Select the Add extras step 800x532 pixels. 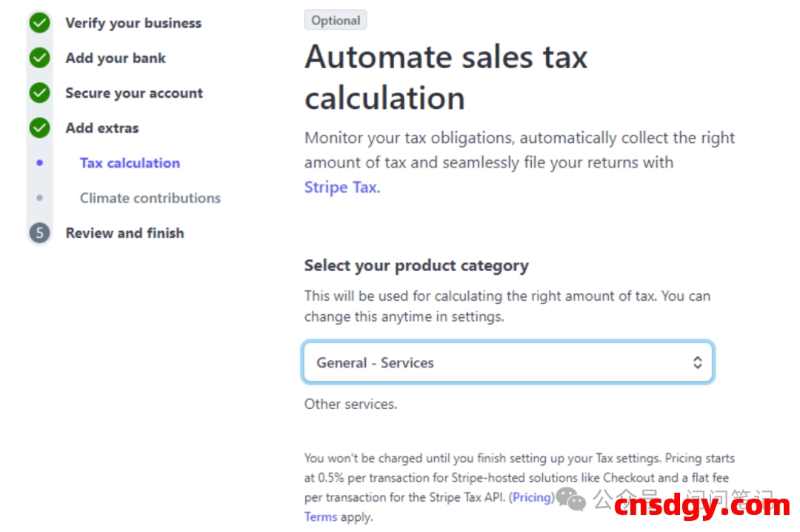[102, 128]
